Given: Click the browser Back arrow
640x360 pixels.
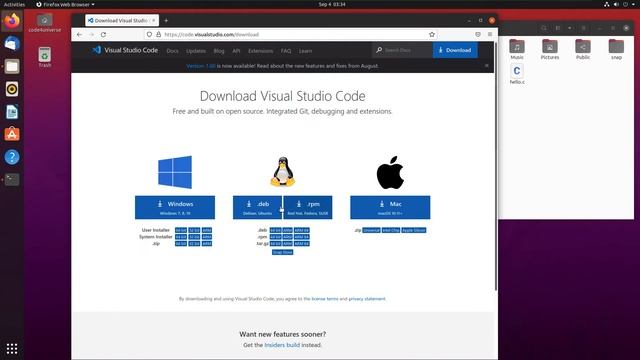Looking at the screenshot, I should click(x=80, y=35).
